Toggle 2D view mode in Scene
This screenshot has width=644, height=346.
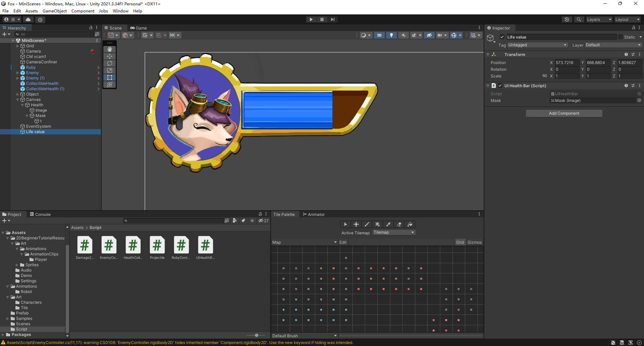pos(379,35)
